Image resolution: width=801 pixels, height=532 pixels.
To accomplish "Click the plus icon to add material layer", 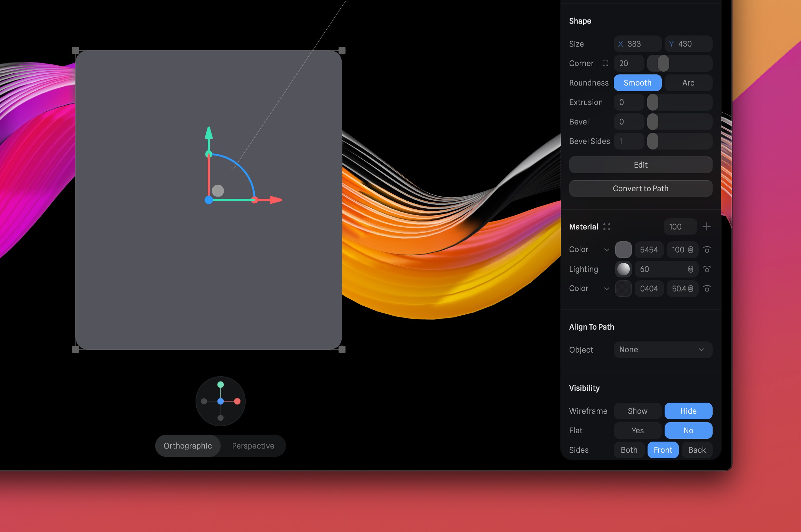I will [707, 226].
